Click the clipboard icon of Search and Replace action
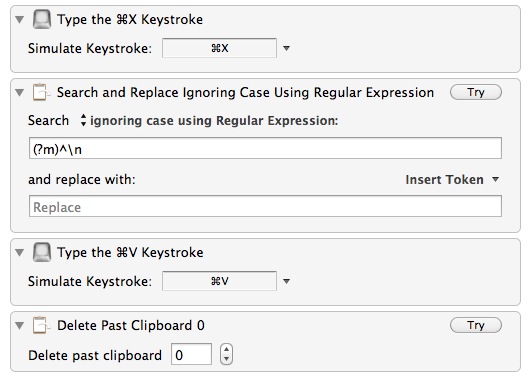 click(x=41, y=92)
